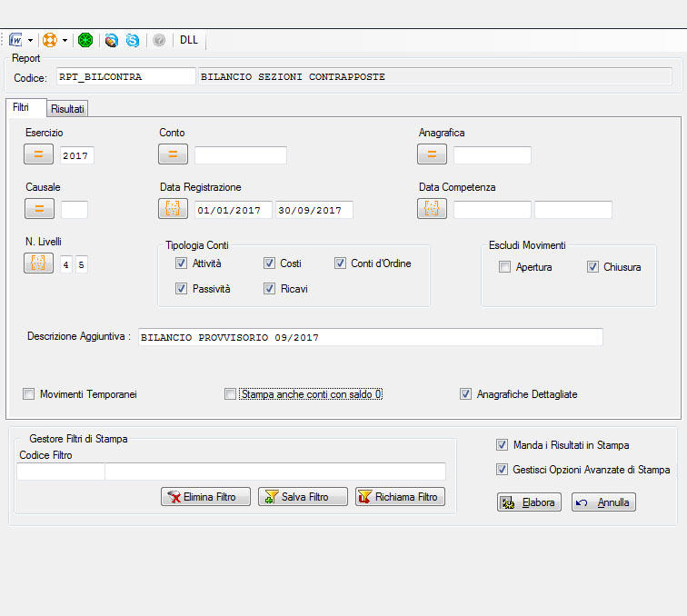This screenshot has width=687, height=616.
Task: Click the Causale equals operator button
Action: [x=39, y=209]
